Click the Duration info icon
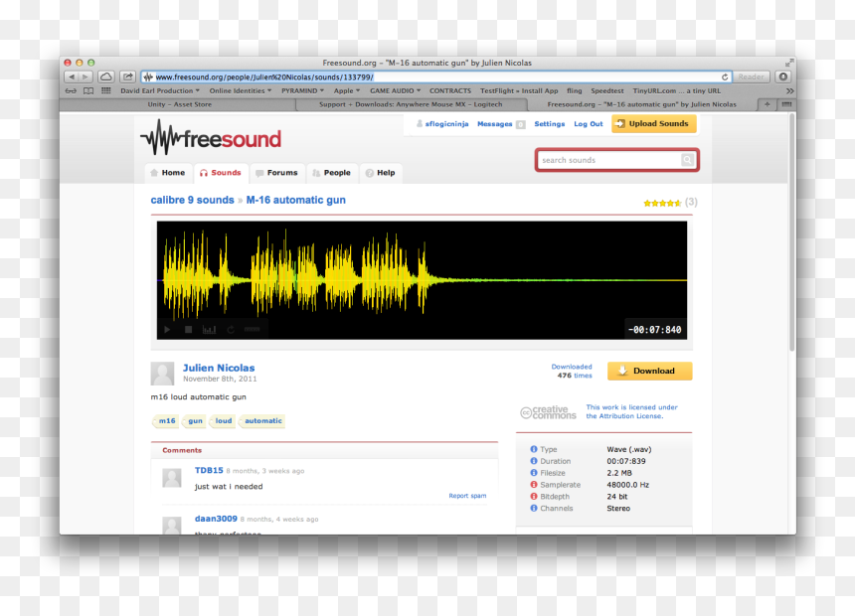Screen dimensions: 855x616 click(533, 461)
